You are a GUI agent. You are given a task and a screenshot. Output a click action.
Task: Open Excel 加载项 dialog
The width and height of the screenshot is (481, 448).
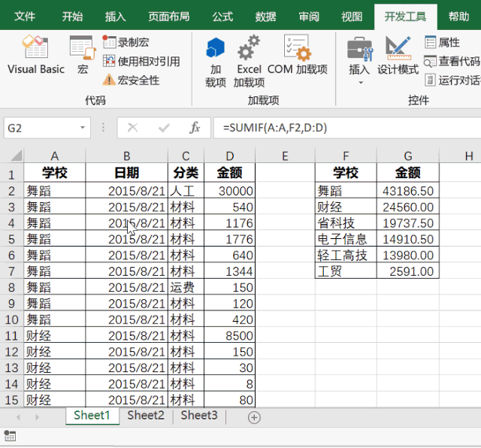coord(249,62)
